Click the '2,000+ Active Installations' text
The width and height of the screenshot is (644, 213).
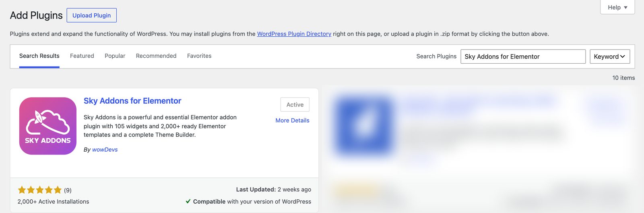point(53,202)
